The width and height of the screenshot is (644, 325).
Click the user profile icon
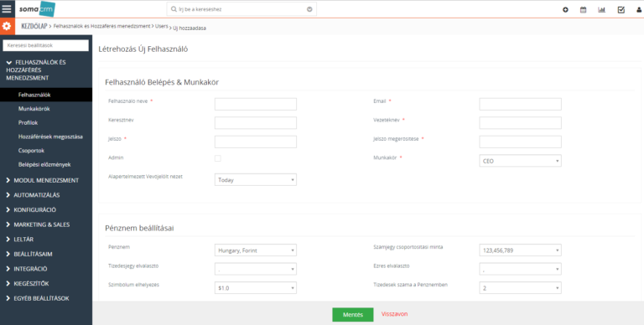pos(639,9)
